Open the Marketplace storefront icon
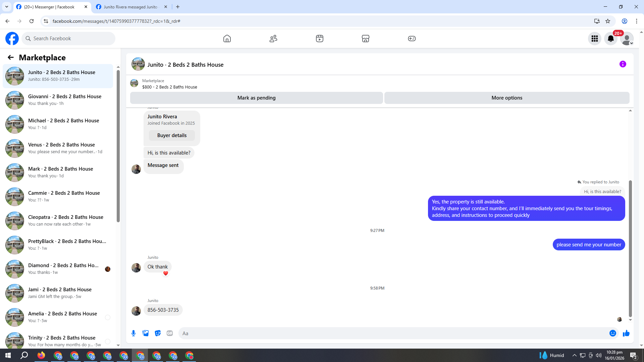644x362 pixels. point(366,39)
